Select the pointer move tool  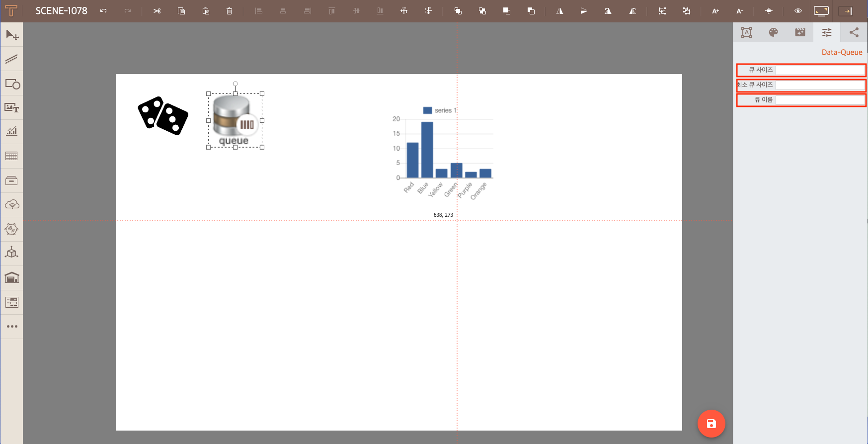pyautogui.click(x=12, y=35)
